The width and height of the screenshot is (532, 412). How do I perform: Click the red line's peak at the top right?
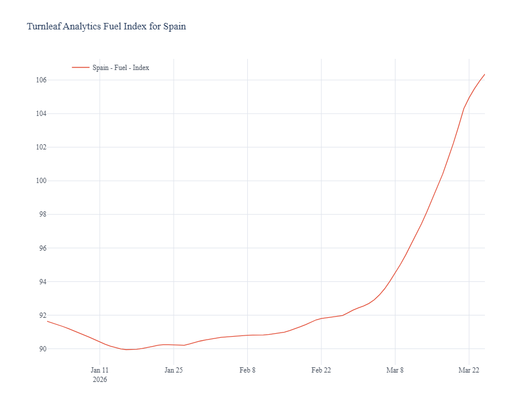pyautogui.click(x=484, y=74)
